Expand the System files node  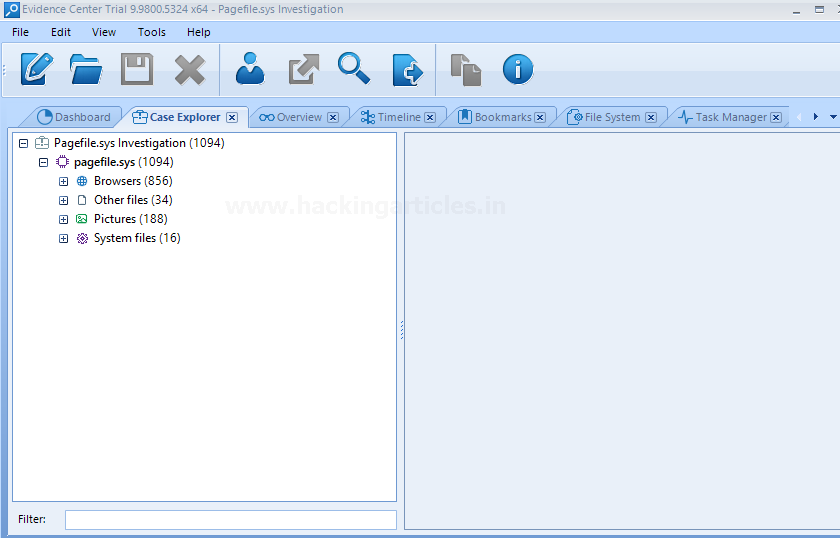click(x=64, y=238)
